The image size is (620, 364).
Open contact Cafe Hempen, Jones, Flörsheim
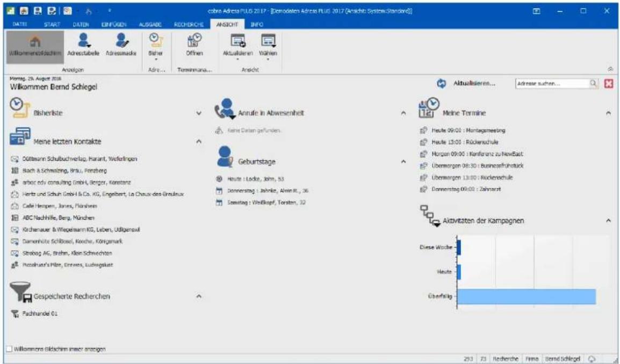[59, 206]
